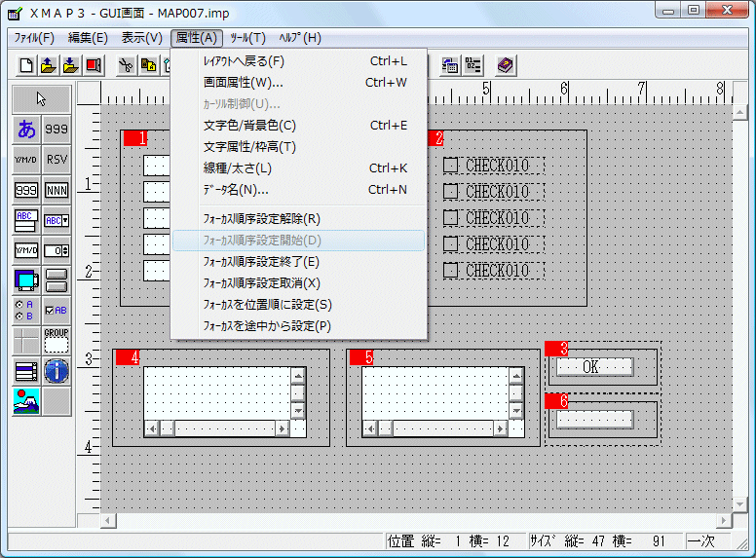756x558 pixels.
Task: Select the plain 999 numeric field tool
Action: (x=57, y=130)
